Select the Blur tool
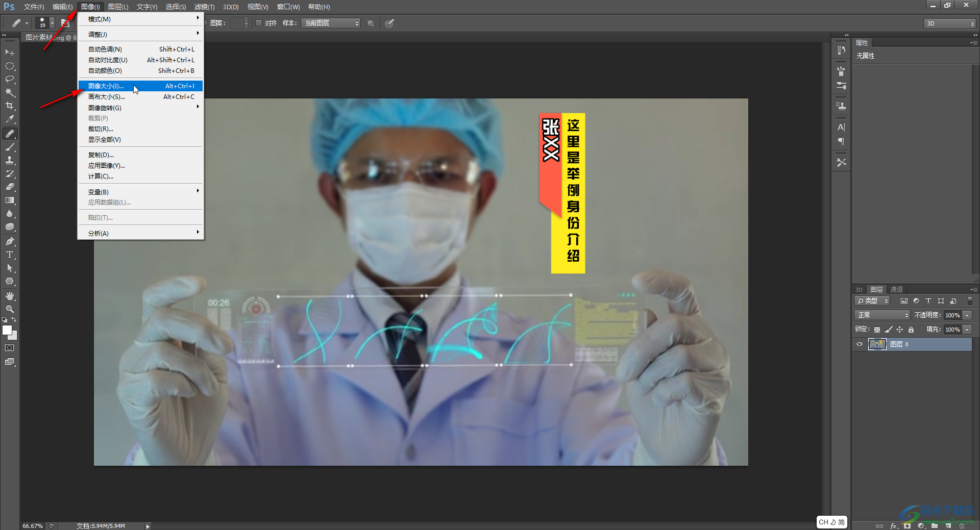The image size is (980, 530). (10, 213)
